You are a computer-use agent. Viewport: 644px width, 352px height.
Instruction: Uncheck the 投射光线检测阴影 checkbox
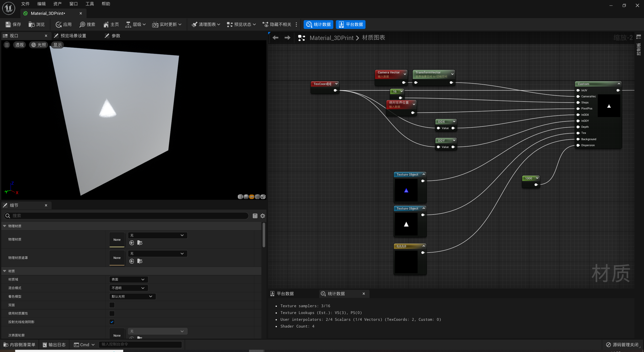(112, 322)
